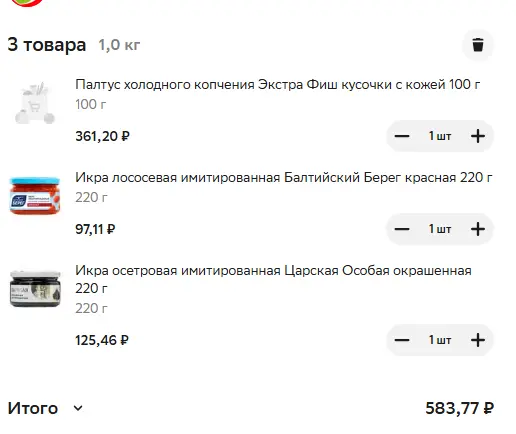Viewport: 516px width, 434px height.
Task: Click the 1 шт quantity for red caviar
Action: [440, 229]
